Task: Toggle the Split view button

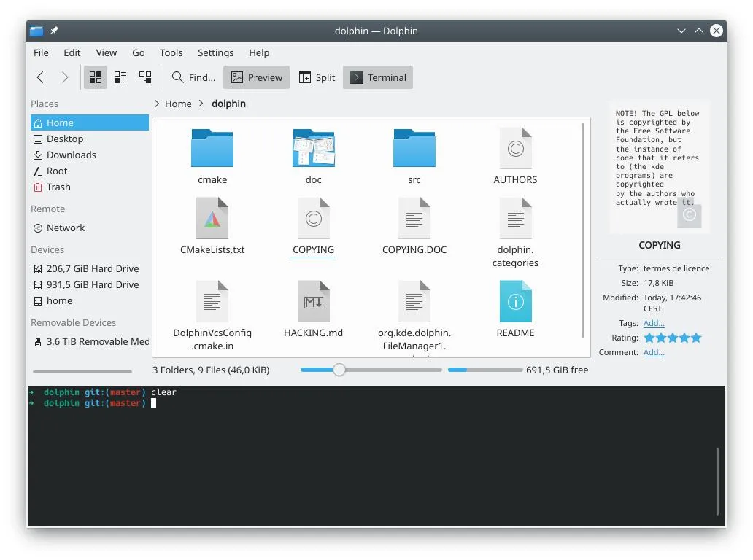Action: pos(317,77)
